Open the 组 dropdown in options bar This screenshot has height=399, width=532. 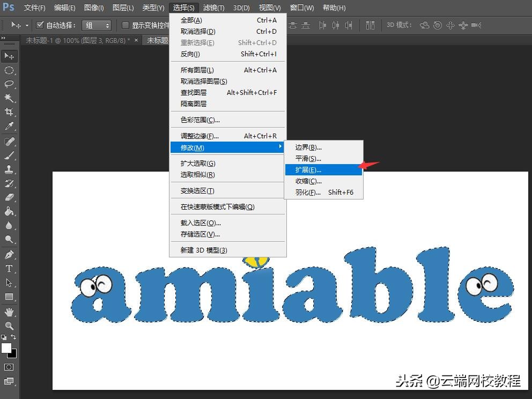tap(97, 25)
